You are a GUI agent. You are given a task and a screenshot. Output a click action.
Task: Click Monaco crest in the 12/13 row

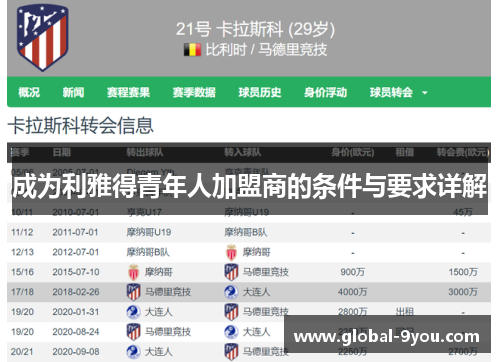231,252
